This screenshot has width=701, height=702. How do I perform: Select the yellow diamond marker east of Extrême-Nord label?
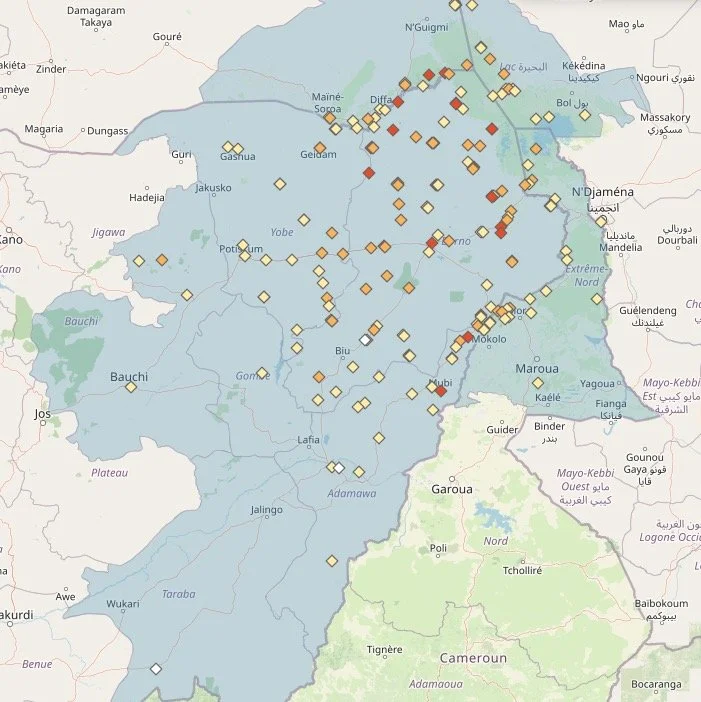[x=597, y=299]
